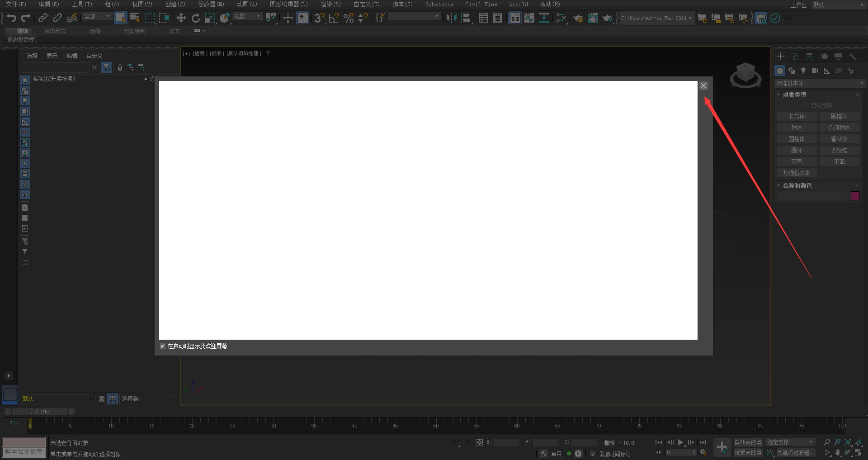Open the Align tool
Image resolution: width=868 pixels, height=460 pixels.
tap(466, 18)
